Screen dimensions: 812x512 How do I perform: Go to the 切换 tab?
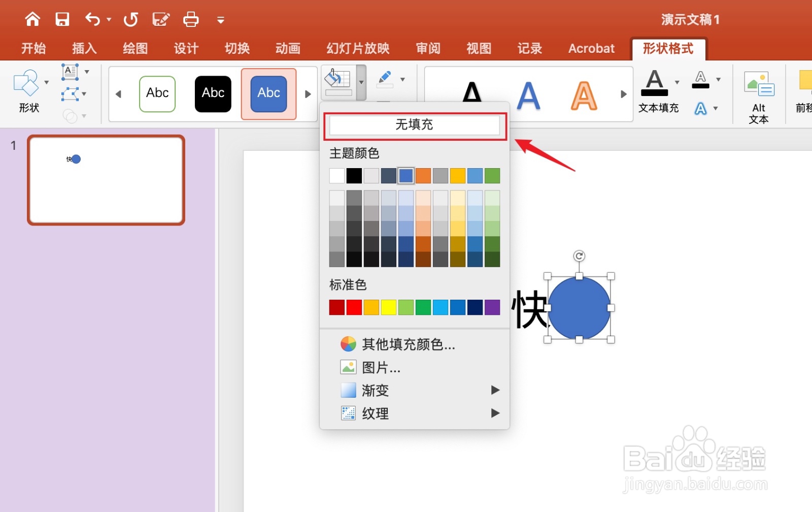[x=237, y=48]
